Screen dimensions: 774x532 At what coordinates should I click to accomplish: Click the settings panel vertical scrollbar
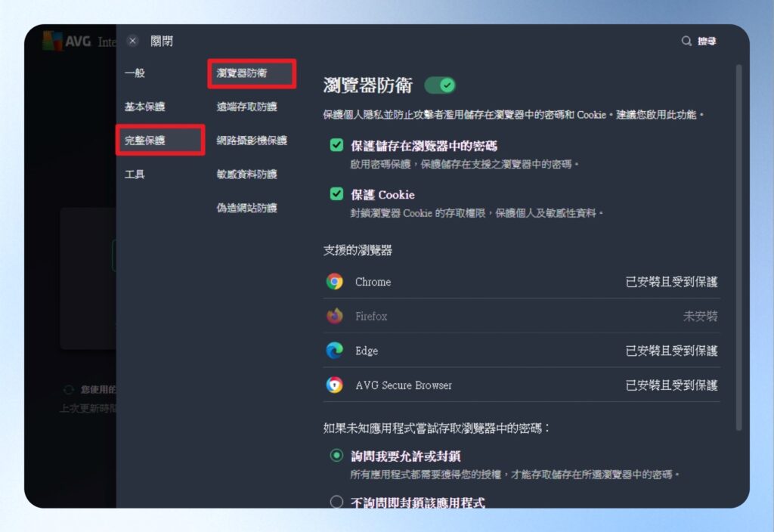738,247
